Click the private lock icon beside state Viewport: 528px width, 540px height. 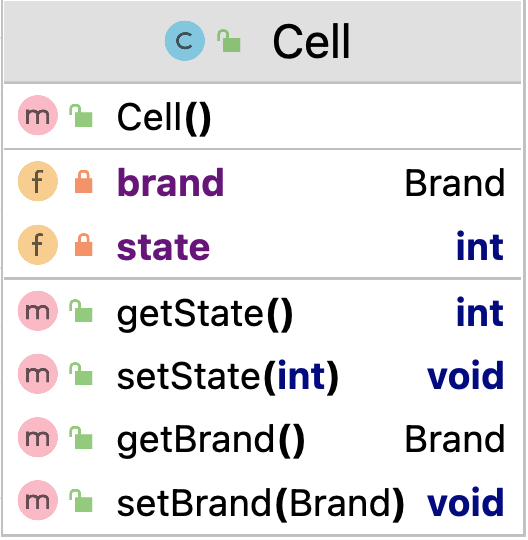coord(84,245)
